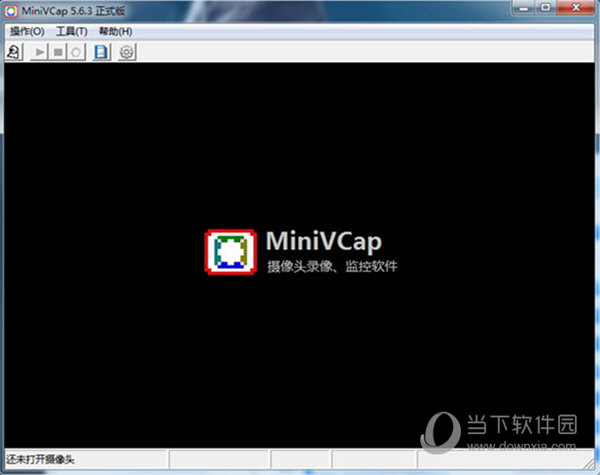Click the record circle toolbar button
The height and width of the screenshot is (475, 600).
click(x=76, y=52)
